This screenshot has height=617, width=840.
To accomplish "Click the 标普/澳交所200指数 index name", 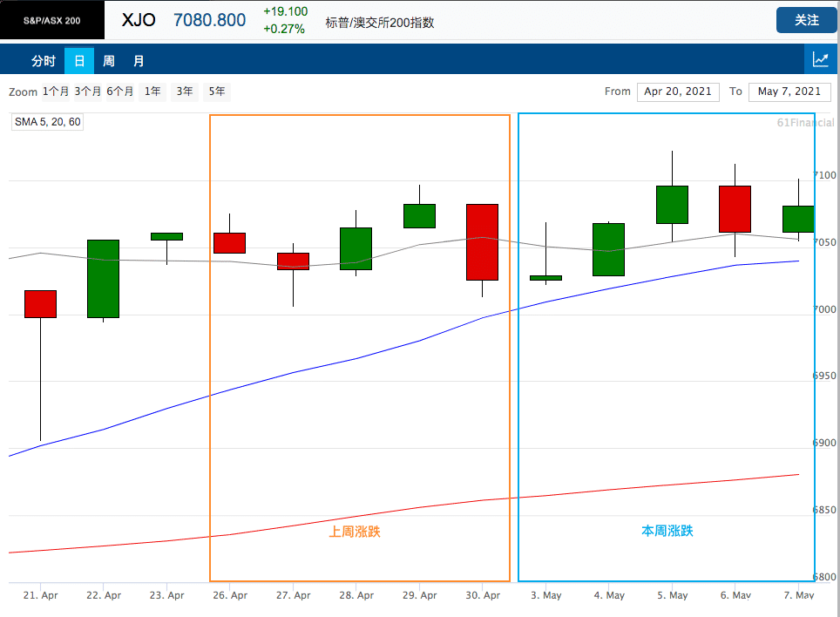I will (380, 23).
